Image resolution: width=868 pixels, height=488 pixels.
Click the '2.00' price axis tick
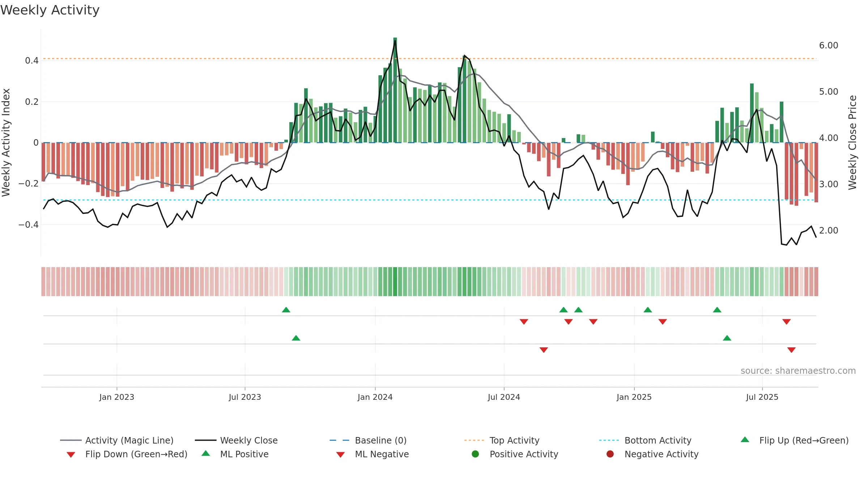pos(829,231)
